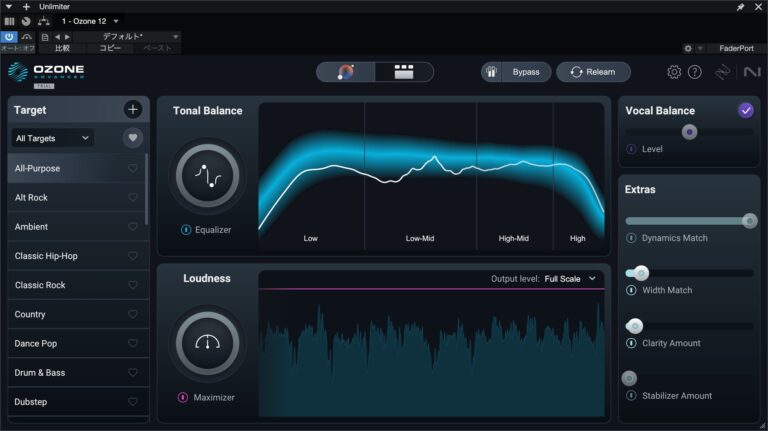Adjust the Width Match slider
This screenshot has height=431, width=768.
coord(690,273)
